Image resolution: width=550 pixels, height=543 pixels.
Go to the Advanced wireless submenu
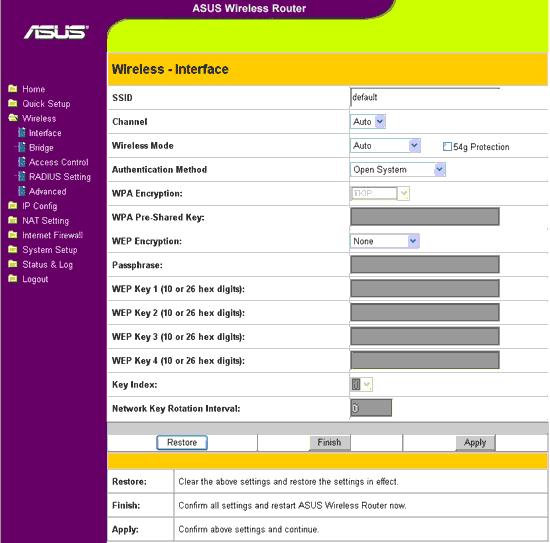tap(48, 192)
